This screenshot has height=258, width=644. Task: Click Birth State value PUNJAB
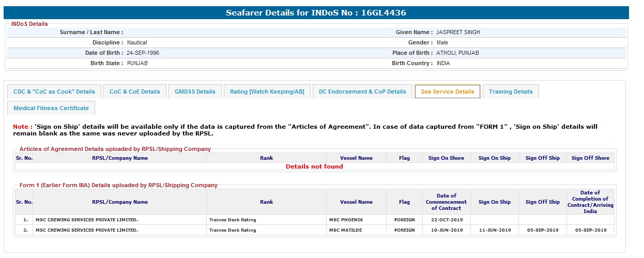(137, 63)
